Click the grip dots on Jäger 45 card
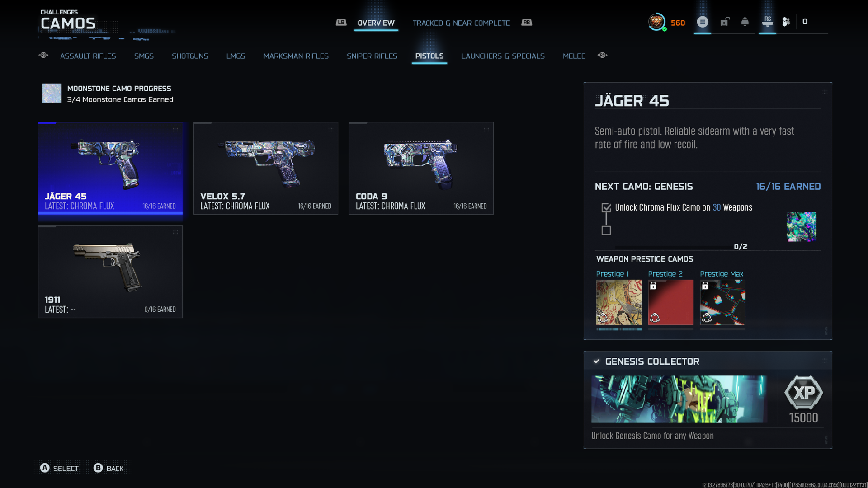The height and width of the screenshot is (488, 868). point(175,129)
